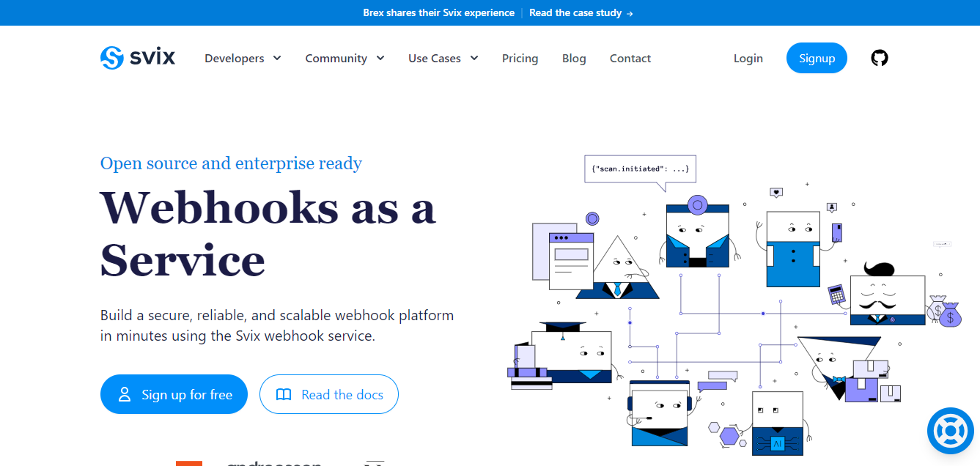Expand the Community menu chevron
Image resolution: width=980 pixels, height=466 pixels.
pyautogui.click(x=380, y=58)
